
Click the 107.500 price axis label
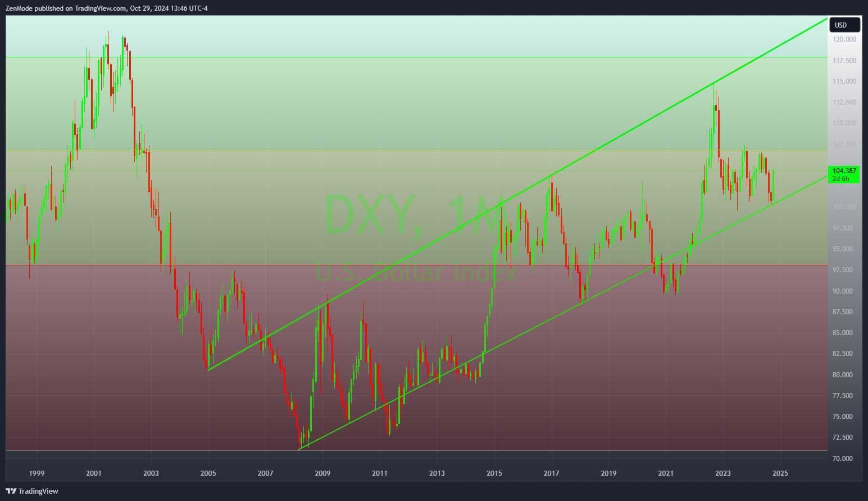pos(844,145)
